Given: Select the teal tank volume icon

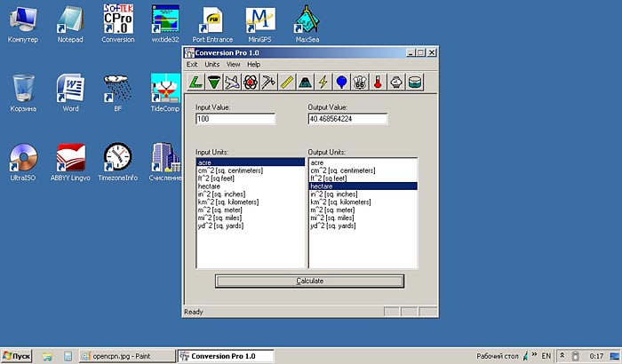Looking at the screenshot, I should click(415, 82).
